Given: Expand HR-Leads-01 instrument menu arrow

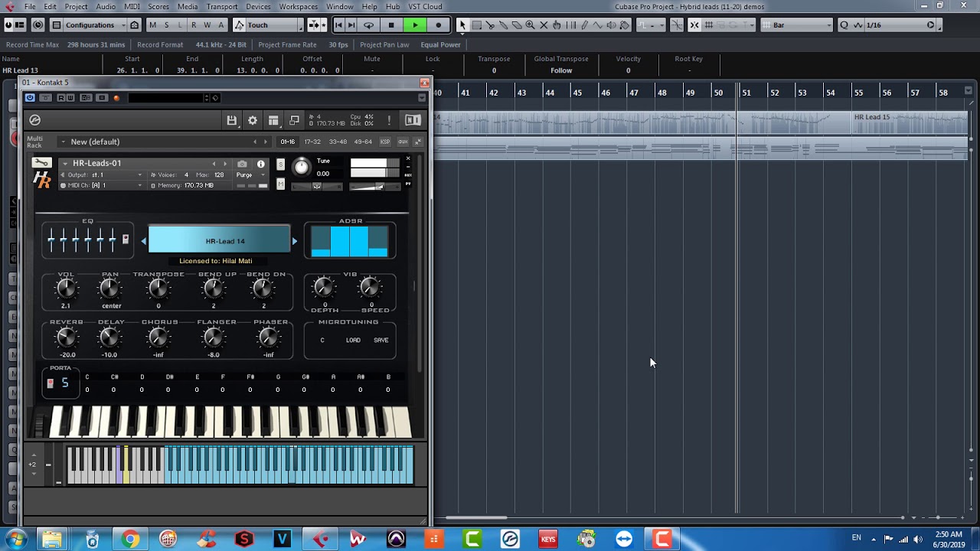Looking at the screenshot, I should [x=65, y=163].
